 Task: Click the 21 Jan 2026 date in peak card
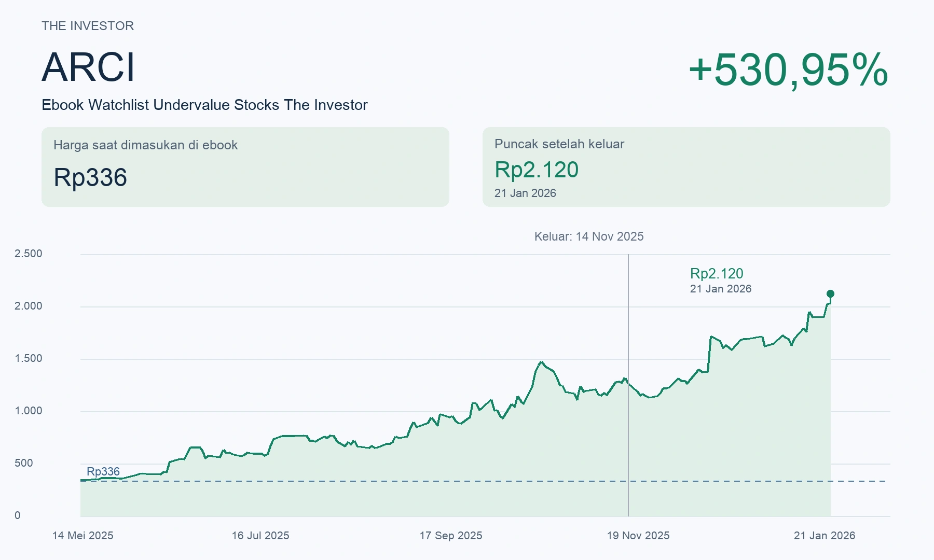pyautogui.click(x=525, y=193)
